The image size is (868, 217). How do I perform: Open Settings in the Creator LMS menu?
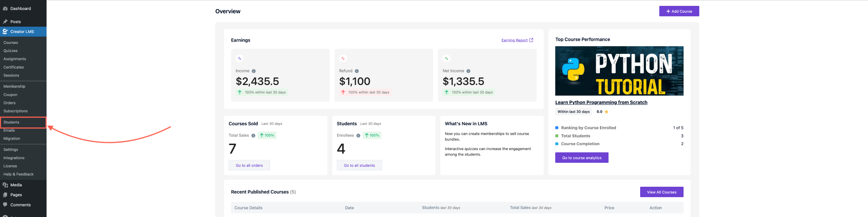coord(11,150)
